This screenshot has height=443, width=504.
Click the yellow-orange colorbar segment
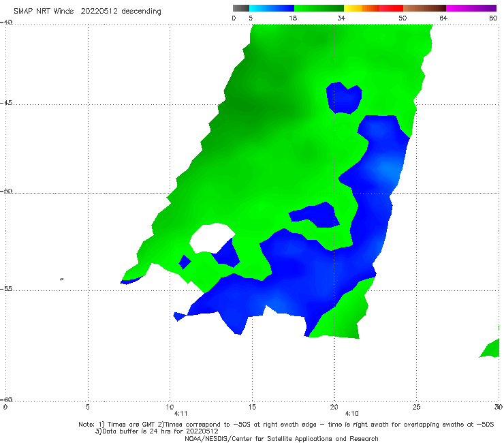tap(361, 8)
